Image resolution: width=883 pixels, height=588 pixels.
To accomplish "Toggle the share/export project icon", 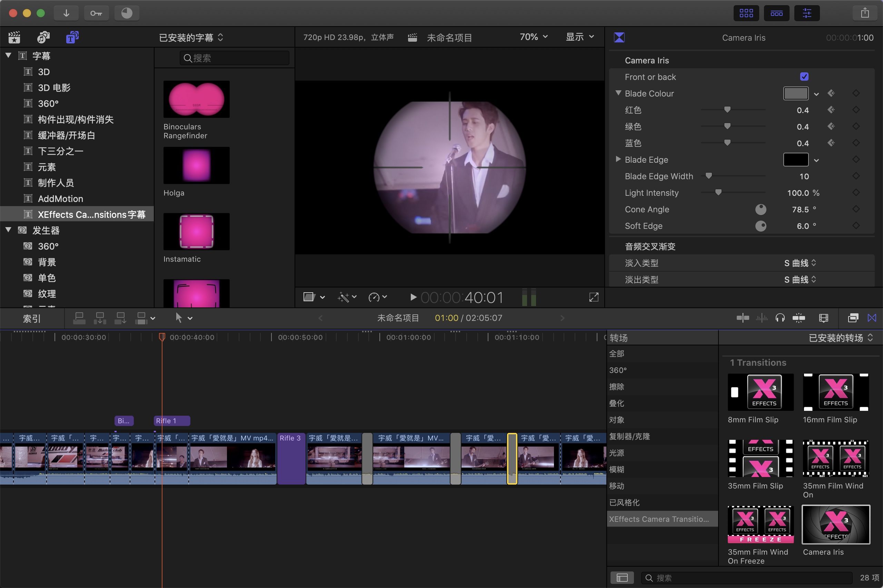I will coord(865,13).
